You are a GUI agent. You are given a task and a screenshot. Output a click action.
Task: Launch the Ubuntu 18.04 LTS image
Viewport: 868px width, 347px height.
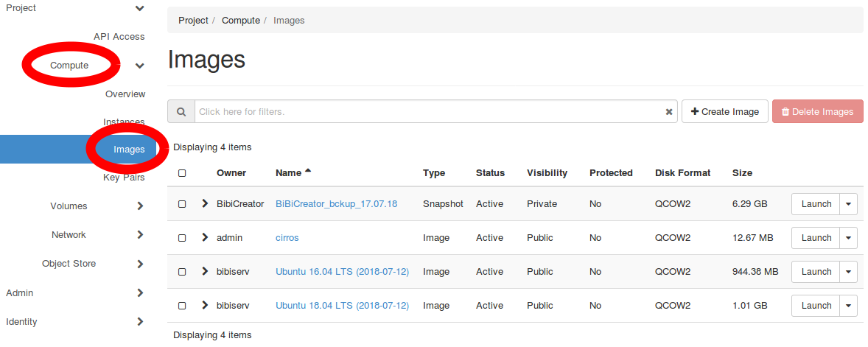[x=816, y=306]
